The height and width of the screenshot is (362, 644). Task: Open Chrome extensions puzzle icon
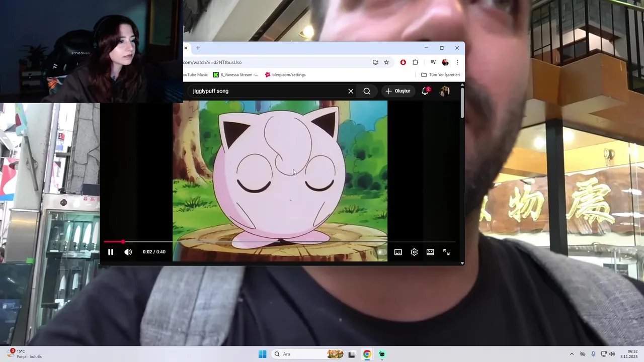pyautogui.click(x=415, y=62)
